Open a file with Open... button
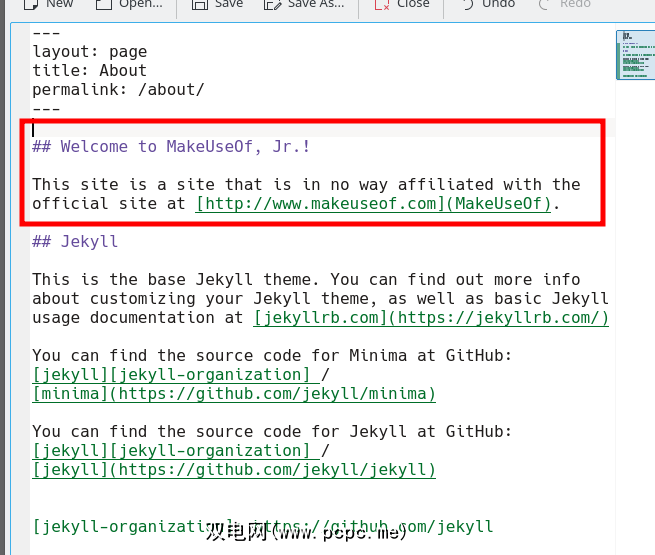The height and width of the screenshot is (555, 655). [129, 4]
